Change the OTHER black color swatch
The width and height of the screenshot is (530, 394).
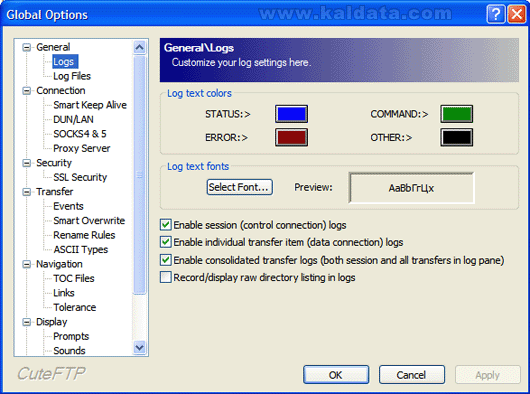coord(457,137)
